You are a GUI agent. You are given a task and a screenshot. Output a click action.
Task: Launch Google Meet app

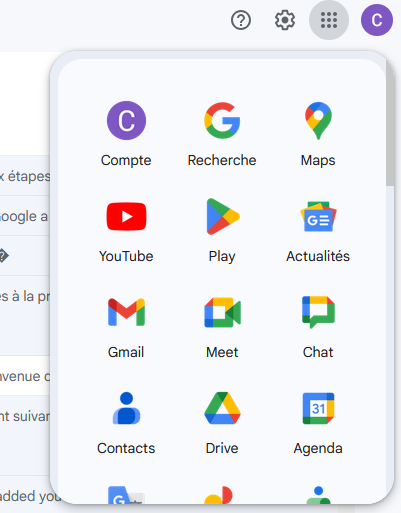pyautogui.click(x=222, y=326)
